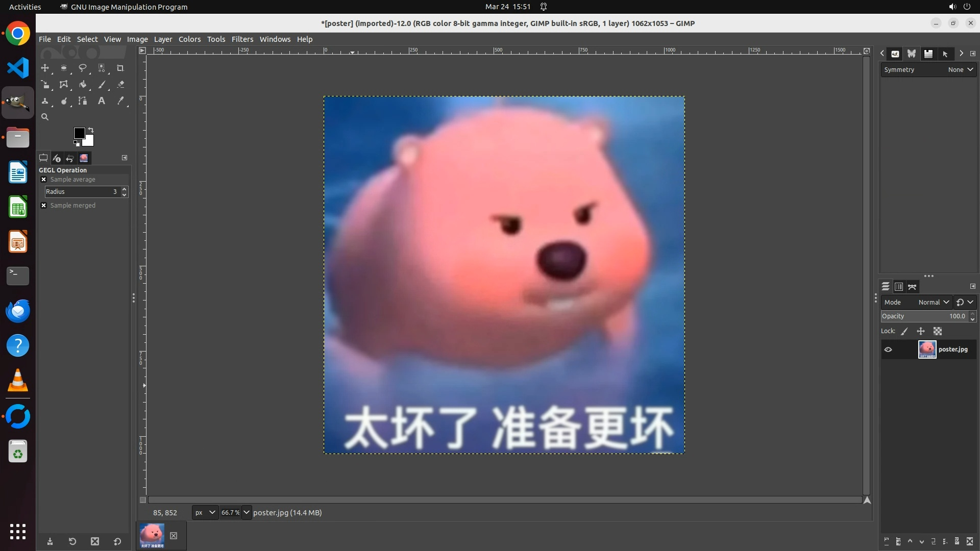Screen dimensions: 980x551
Task: Activate the Bucket Fill tool
Action: [x=82, y=85]
